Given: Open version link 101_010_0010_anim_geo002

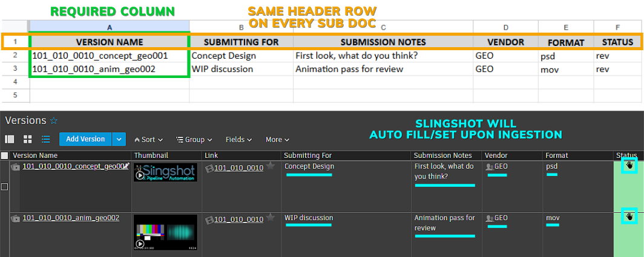Looking at the screenshot, I should tap(70, 218).
